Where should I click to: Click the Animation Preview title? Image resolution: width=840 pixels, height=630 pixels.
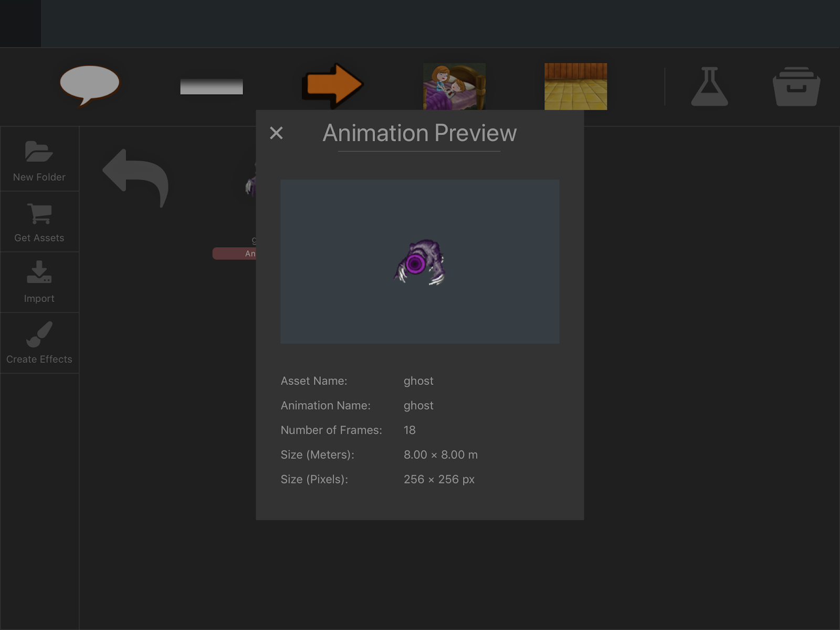pyautogui.click(x=419, y=133)
